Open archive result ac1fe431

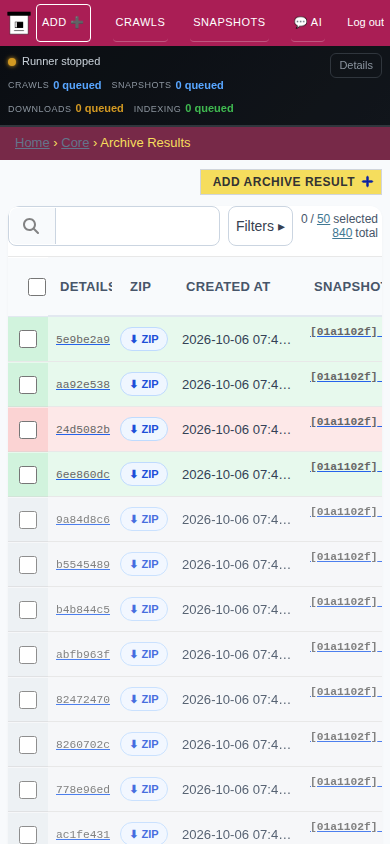click(83, 835)
